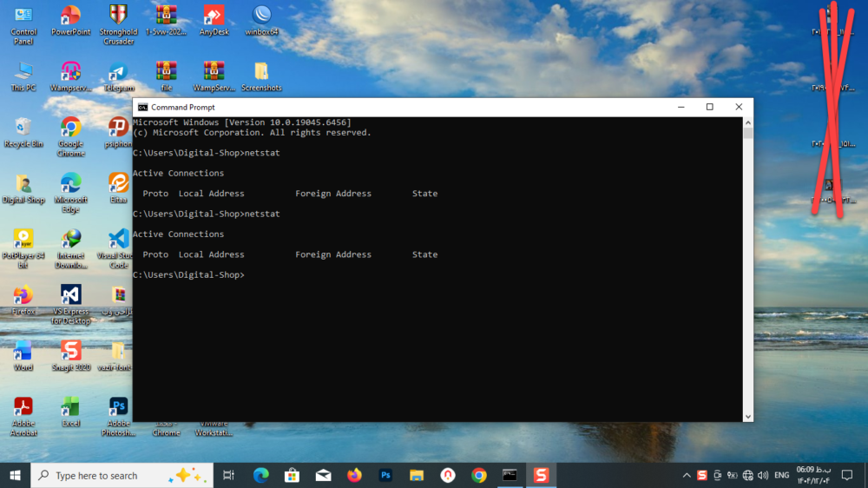Click the taskbar search box
Viewport: 868px width, 488px height.
point(122,475)
